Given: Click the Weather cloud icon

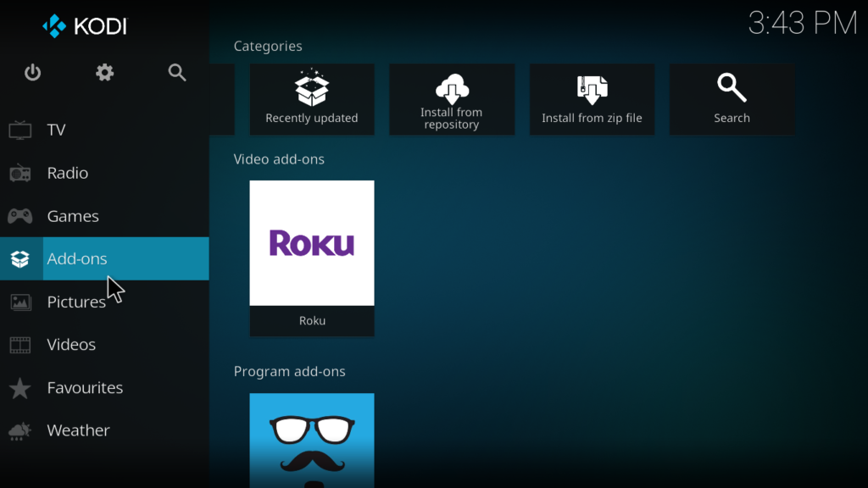Looking at the screenshot, I should pos(20,431).
